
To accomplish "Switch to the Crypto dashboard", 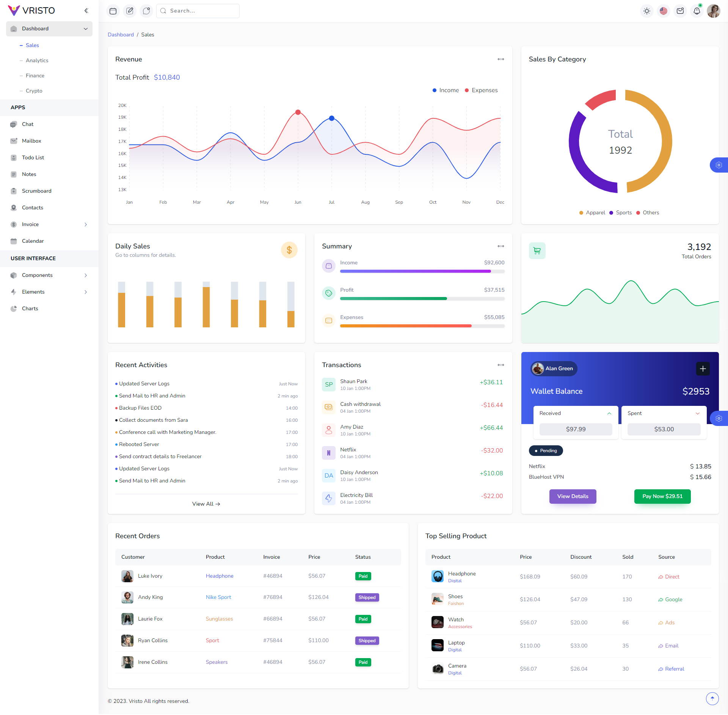I will pyautogui.click(x=34, y=91).
